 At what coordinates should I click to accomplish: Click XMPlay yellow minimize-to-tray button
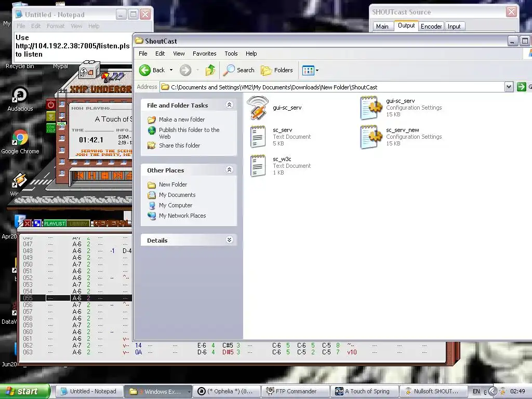point(50,117)
